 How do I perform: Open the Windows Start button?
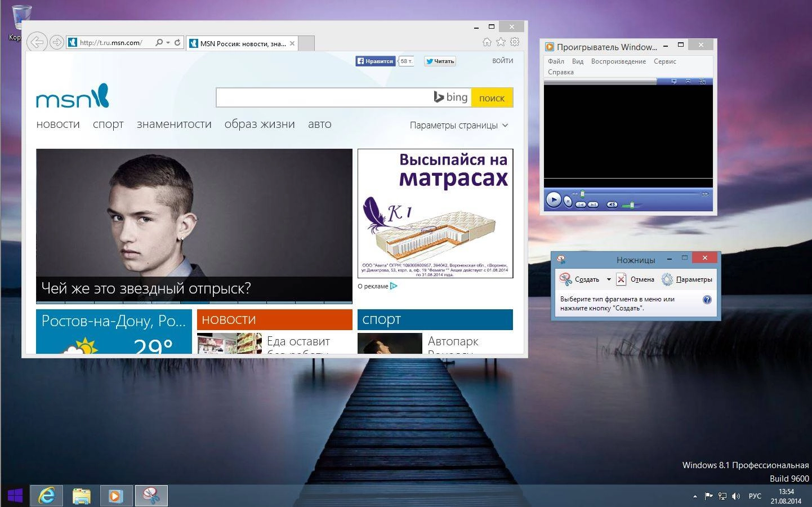pyautogui.click(x=14, y=496)
